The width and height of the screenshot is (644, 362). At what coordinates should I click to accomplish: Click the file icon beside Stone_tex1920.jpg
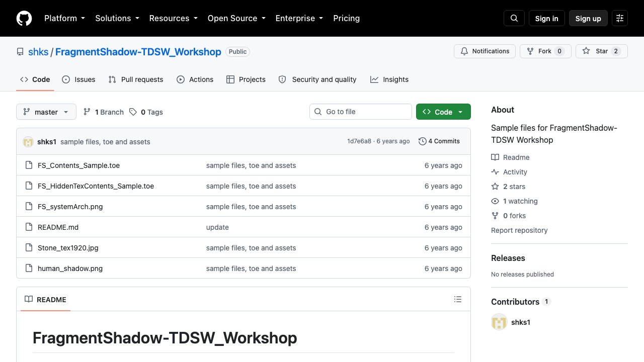(29, 248)
